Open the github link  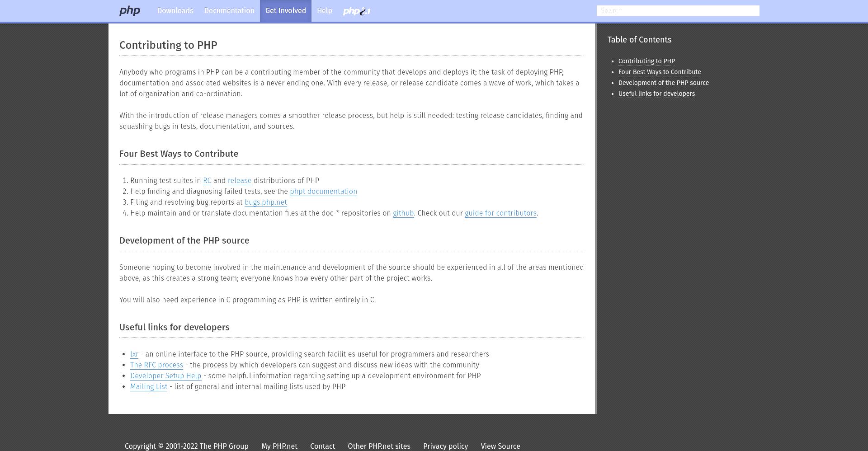(x=403, y=213)
